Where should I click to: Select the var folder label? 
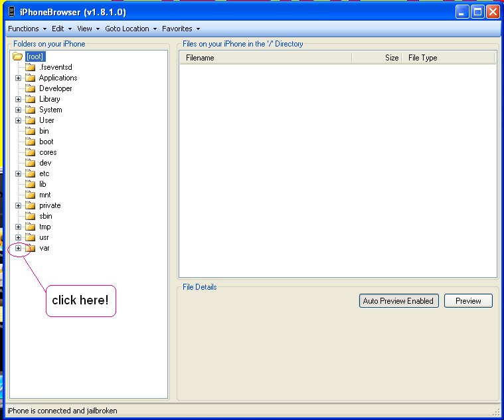click(x=44, y=248)
